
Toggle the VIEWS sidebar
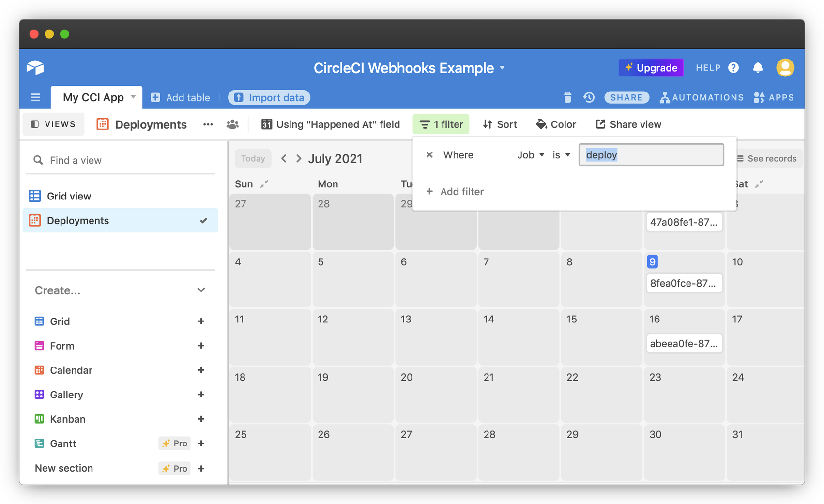pyautogui.click(x=53, y=124)
